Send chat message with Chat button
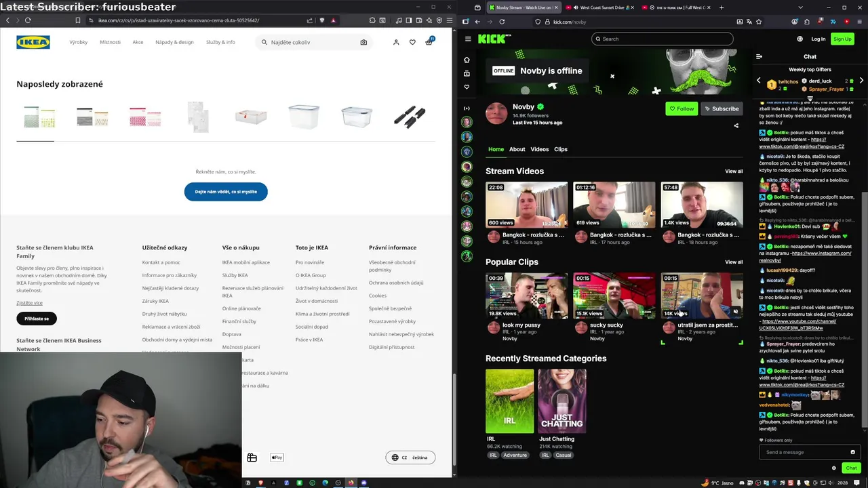The image size is (868, 488). click(851, 468)
